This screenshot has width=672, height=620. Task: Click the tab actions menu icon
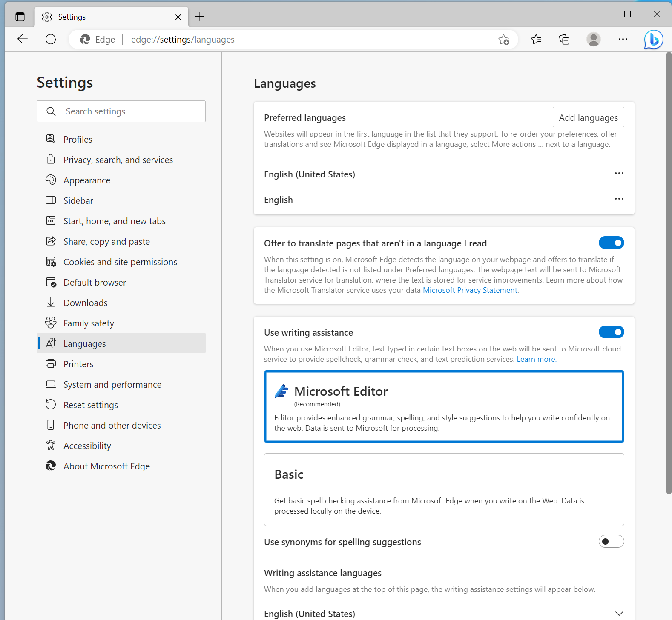(x=20, y=17)
